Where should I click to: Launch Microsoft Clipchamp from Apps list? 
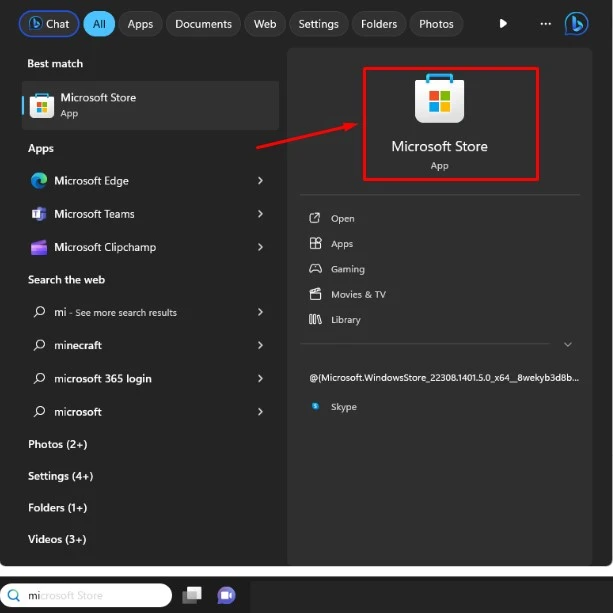(x=104, y=247)
